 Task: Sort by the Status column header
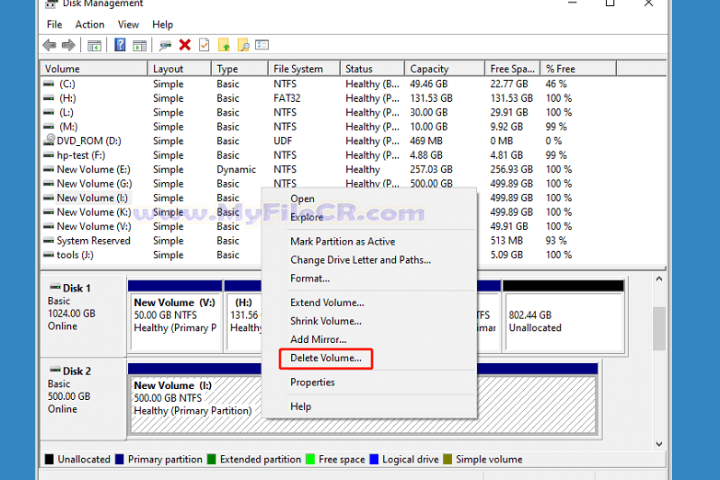point(372,69)
